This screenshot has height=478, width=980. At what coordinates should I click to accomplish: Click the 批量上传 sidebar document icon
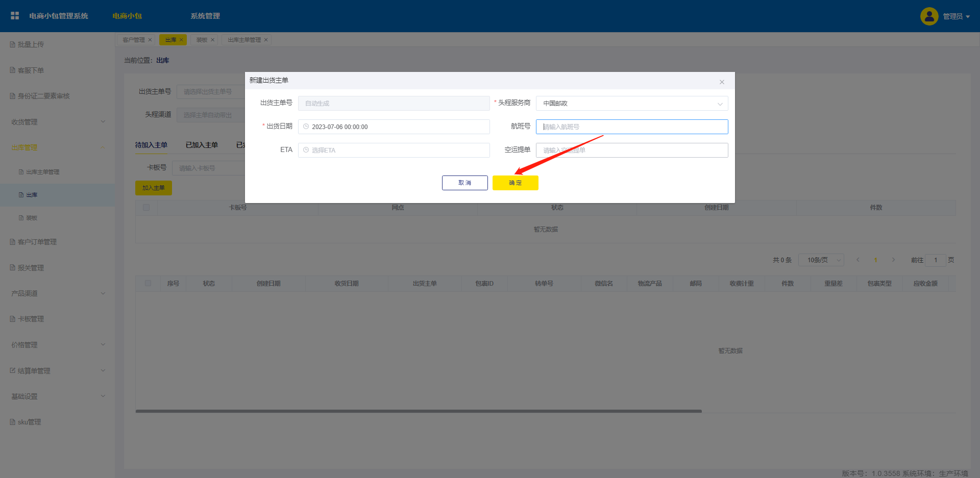pyautogui.click(x=13, y=44)
